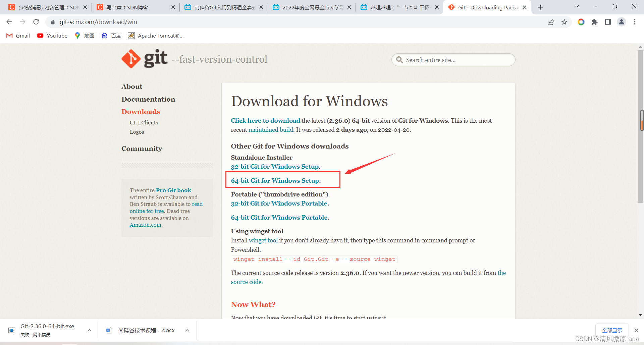The width and height of the screenshot is (644, 345).
Task: Open the Amazon.com link
Action: [146, 225]
